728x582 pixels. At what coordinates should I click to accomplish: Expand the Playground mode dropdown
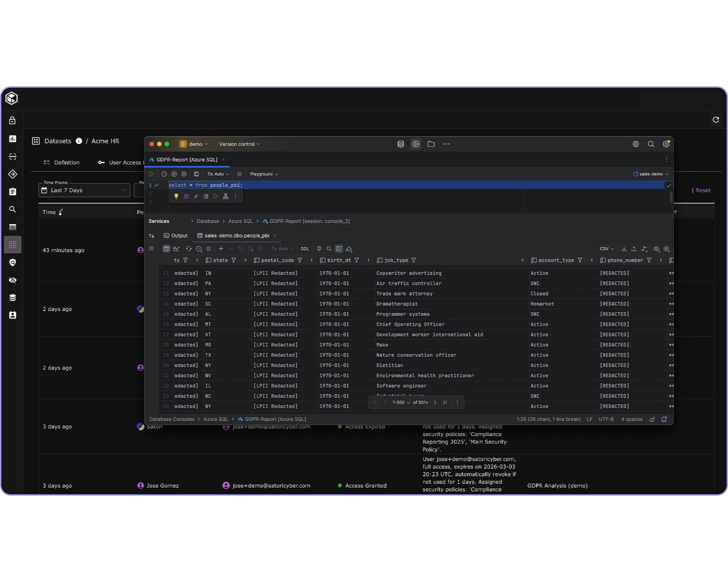[264, 174]
